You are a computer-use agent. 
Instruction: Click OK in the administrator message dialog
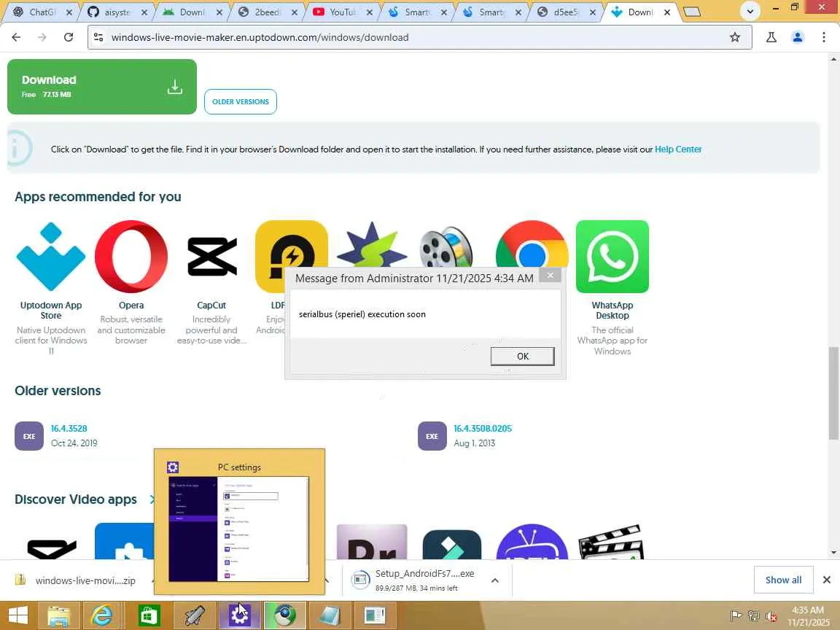tap(522, 357)
